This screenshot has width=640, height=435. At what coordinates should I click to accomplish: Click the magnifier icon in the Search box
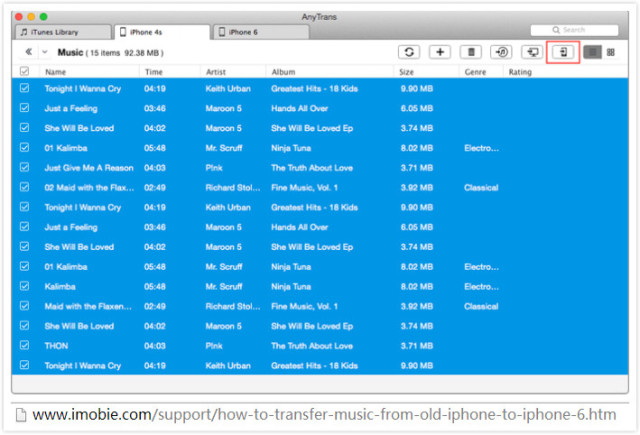coord(556,30)
